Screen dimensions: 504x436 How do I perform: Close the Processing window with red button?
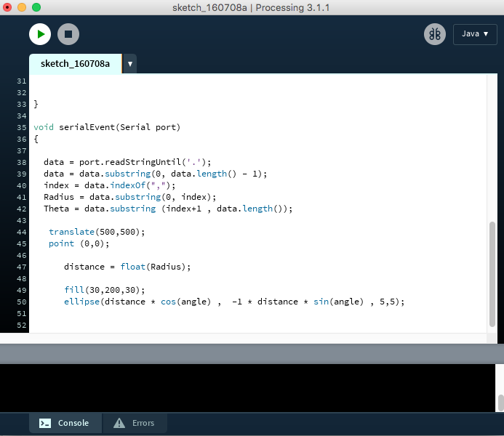[x=7, y=7]
